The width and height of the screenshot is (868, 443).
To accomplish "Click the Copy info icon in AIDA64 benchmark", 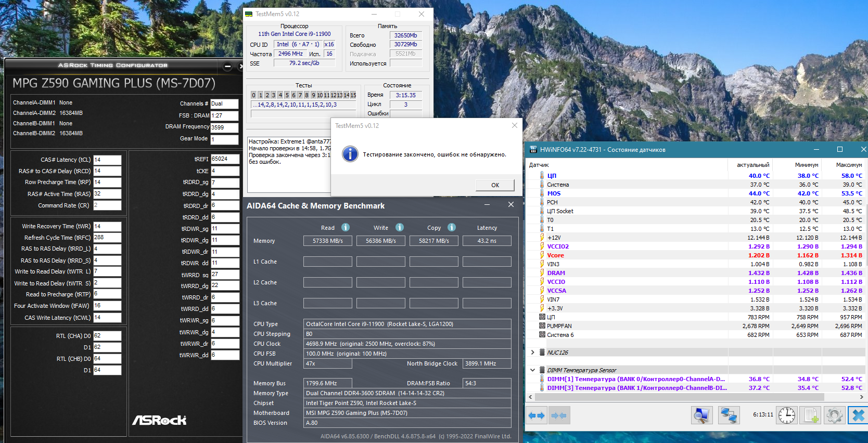I will tap(452, 227).
